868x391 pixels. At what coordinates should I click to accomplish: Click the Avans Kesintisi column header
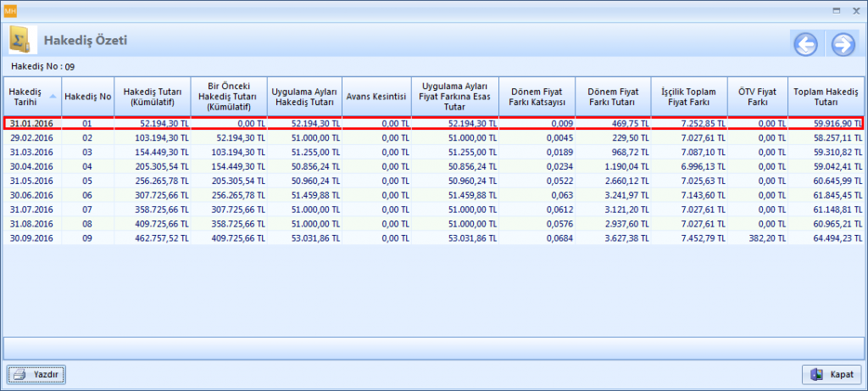[x=377, y=97]
